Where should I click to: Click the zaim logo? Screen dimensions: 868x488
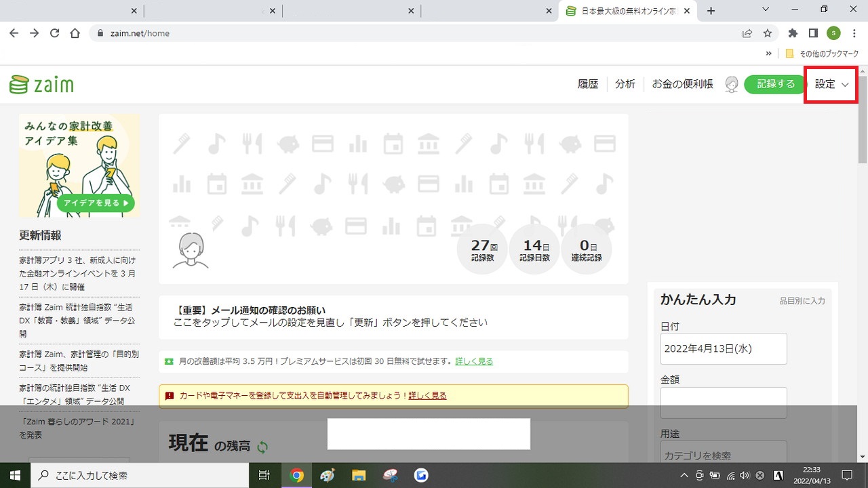41,85
